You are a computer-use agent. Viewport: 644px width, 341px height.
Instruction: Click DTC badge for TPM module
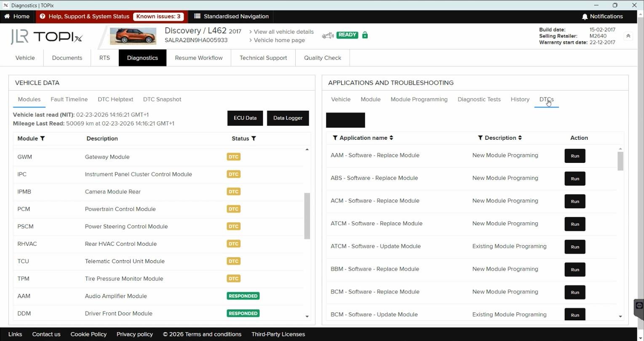pos(233,279)
